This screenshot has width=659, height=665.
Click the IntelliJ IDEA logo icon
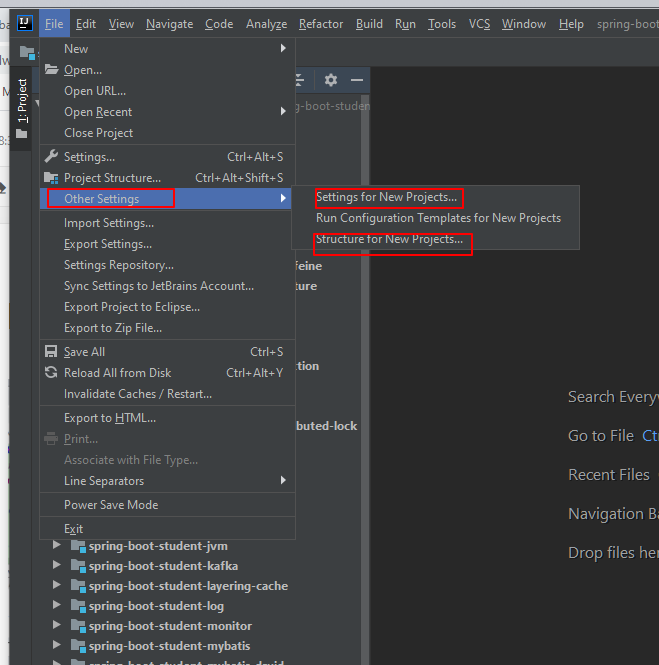[25, 23]
